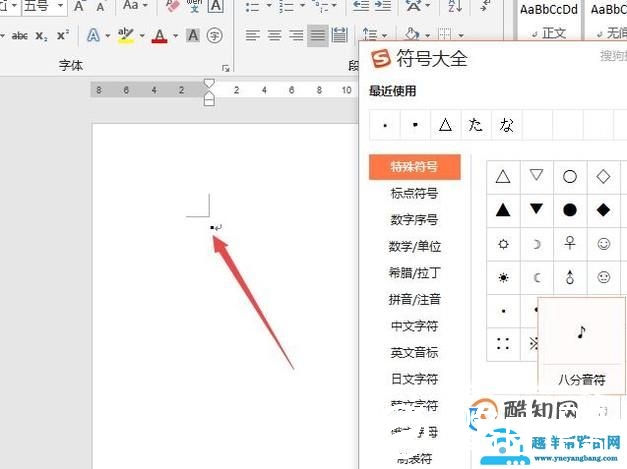Click the Grow Font large A icon

79,6
